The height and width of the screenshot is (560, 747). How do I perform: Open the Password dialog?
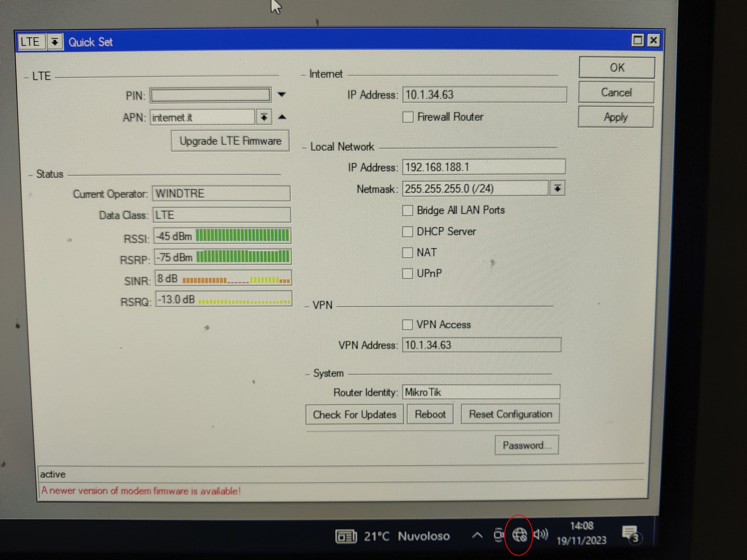[x=527, y=445]
